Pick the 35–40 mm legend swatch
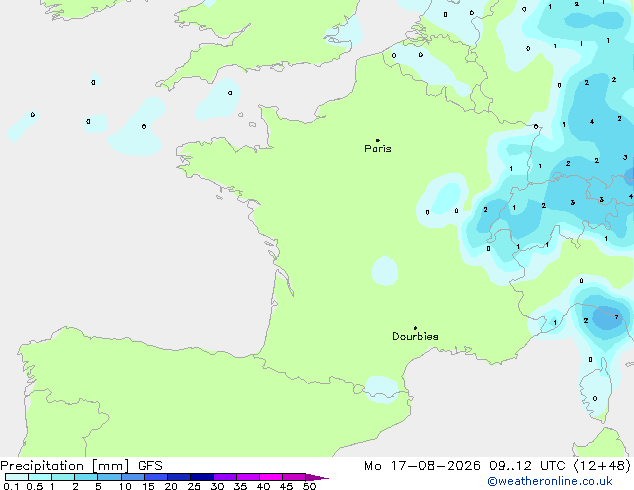The height and width of the screenshot is (490, 634). 248,477
